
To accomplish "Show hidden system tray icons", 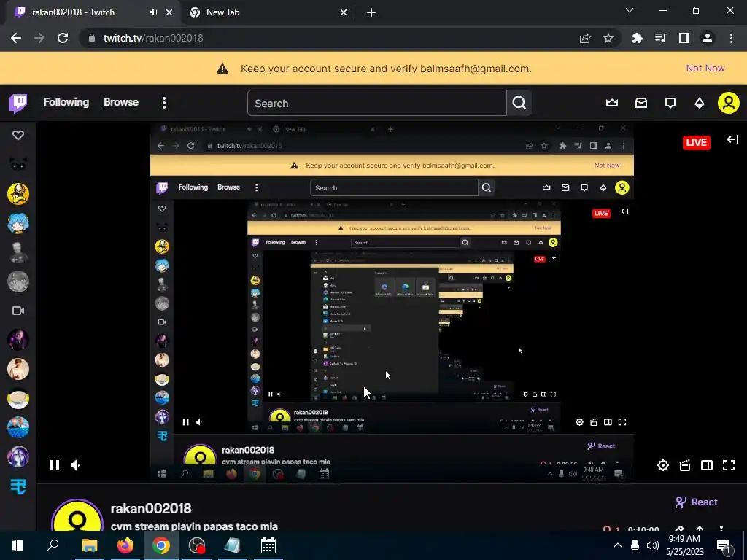I will click(617, 545).
